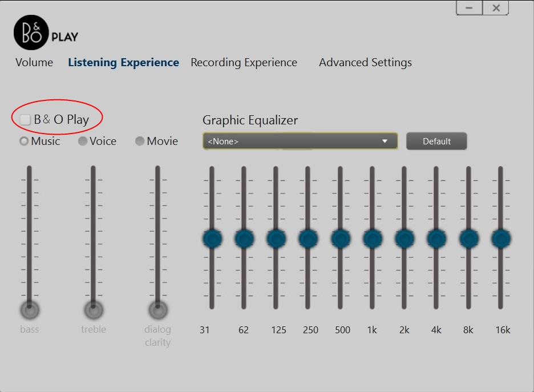The height and width of the screenshot is (392, 534).
Task: Click the 500 Hz equalizer knob
Action: [x=341, y=239]
